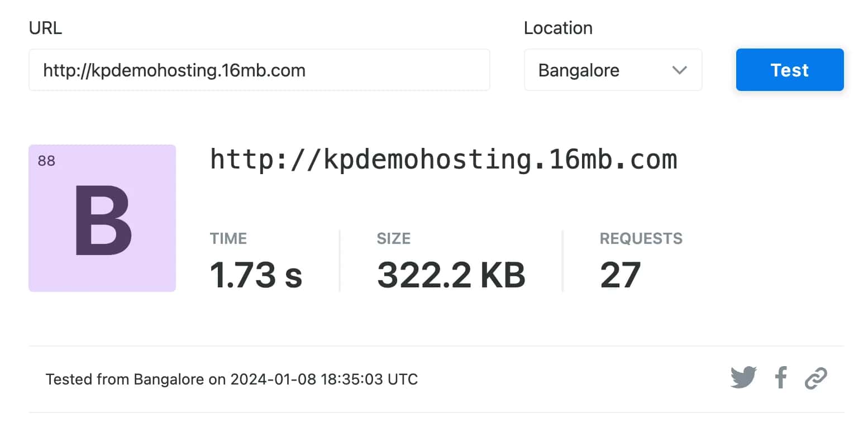
Task: Click the "Tested from Bangalore" timestamp text
Action: (x=231, y=379)
